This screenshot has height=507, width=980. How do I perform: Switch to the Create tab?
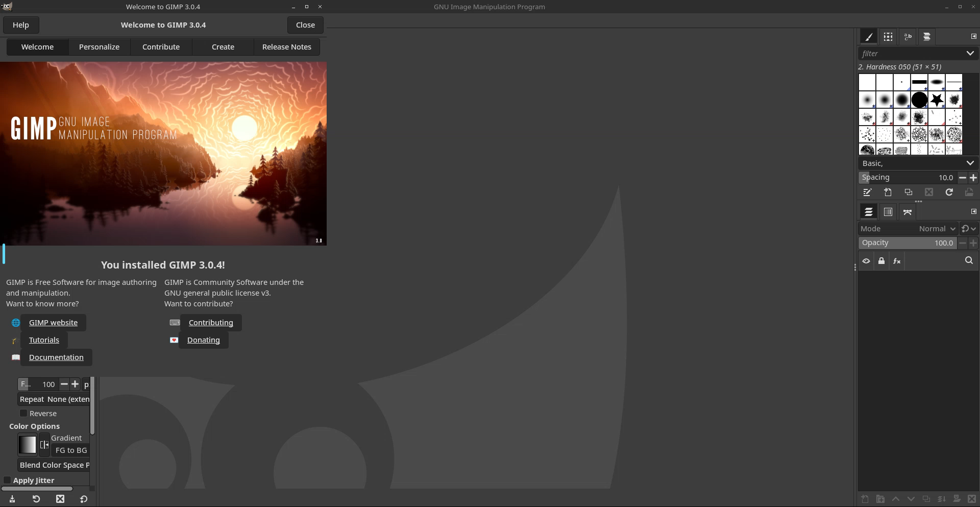[223, 47]
